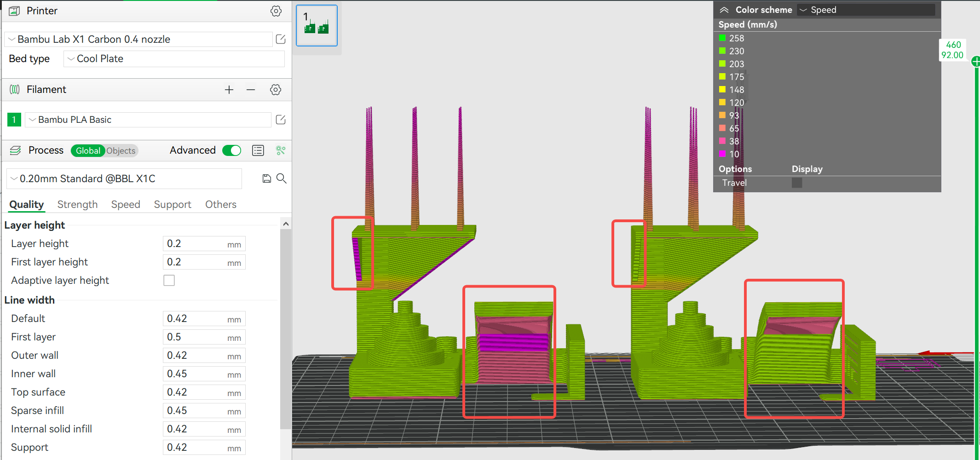
Task: Toggle Travel display checkbox in legend
Action: tap(797, 183)
